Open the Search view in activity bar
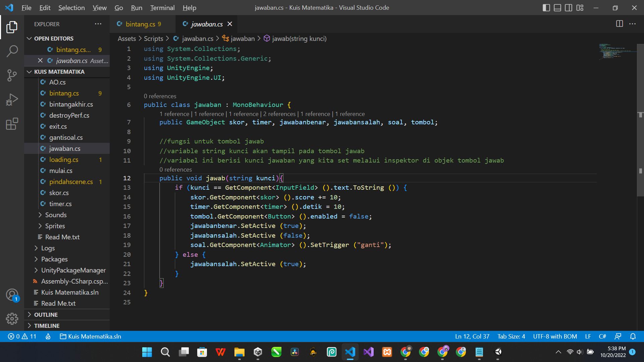This screenshot has height=362, width=644. point(12,51)
